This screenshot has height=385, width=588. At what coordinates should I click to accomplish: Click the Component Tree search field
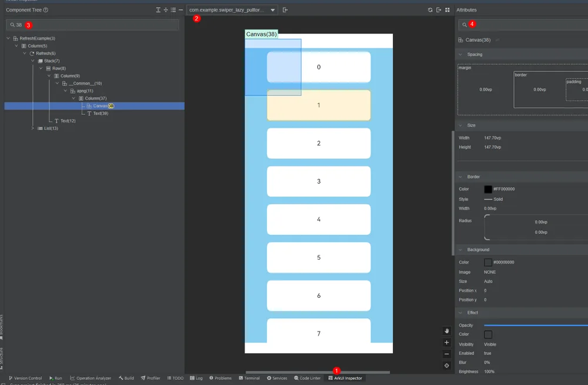coord(92,25)
